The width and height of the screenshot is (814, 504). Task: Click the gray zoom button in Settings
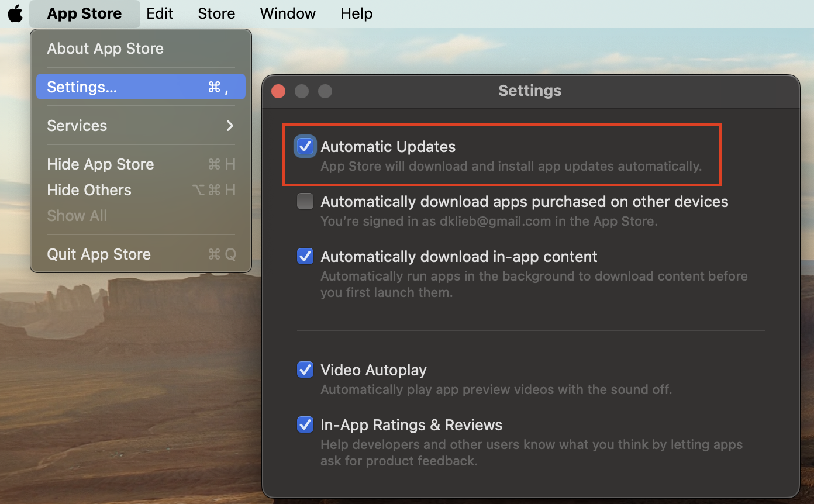pos(325,91)
